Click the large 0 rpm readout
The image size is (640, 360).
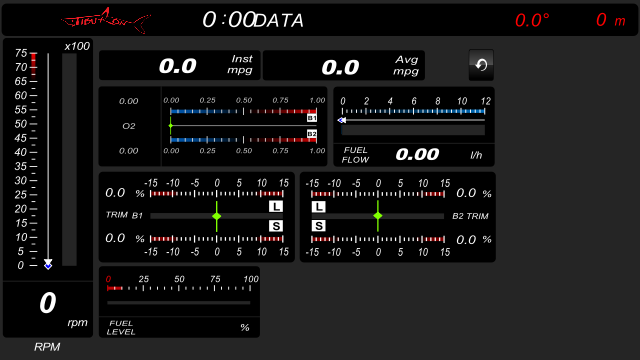[x=48, y=303]
